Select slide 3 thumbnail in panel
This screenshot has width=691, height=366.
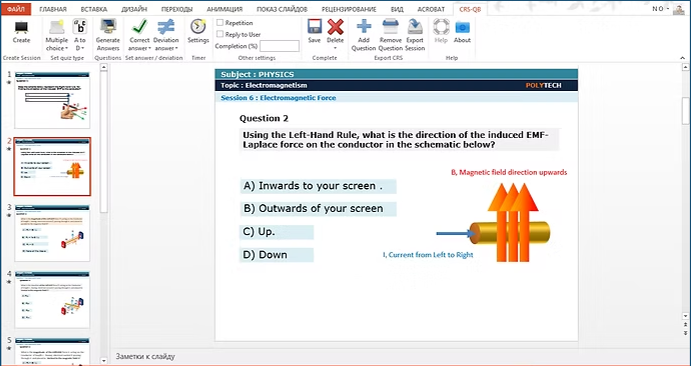52,233
